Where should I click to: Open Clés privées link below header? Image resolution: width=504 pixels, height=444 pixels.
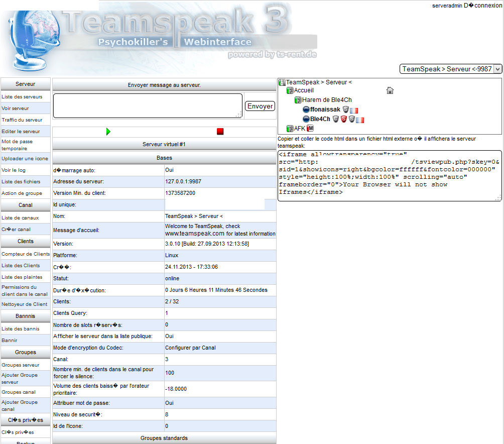point(18,432)
